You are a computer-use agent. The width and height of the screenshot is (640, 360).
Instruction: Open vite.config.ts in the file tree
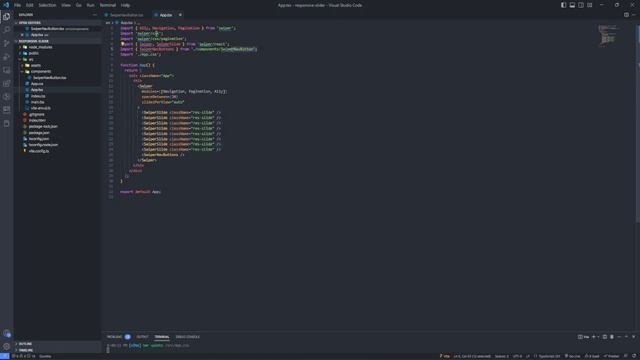(x=39, y=151)
